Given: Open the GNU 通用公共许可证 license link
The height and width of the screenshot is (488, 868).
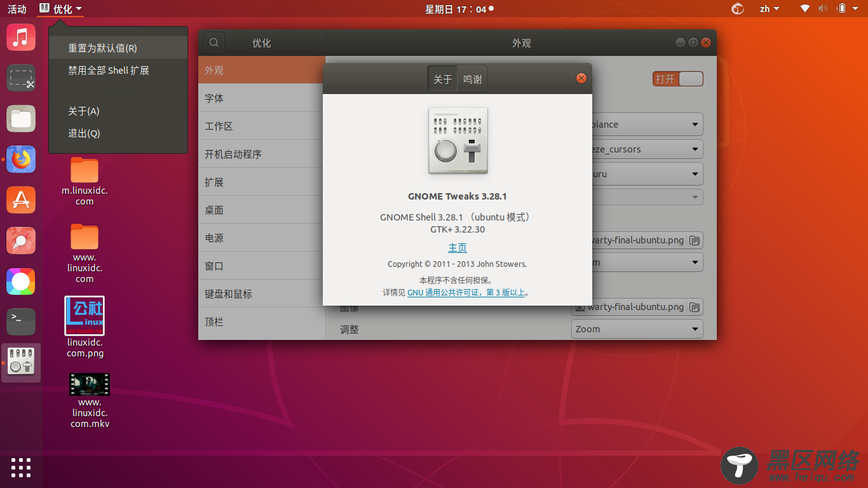Looking at the screenshot, I should [466, 293].
